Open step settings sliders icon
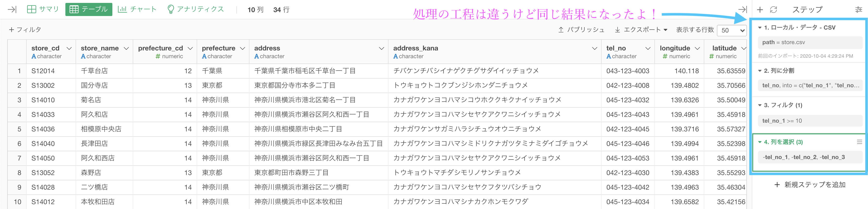 (x=859, y=9)
